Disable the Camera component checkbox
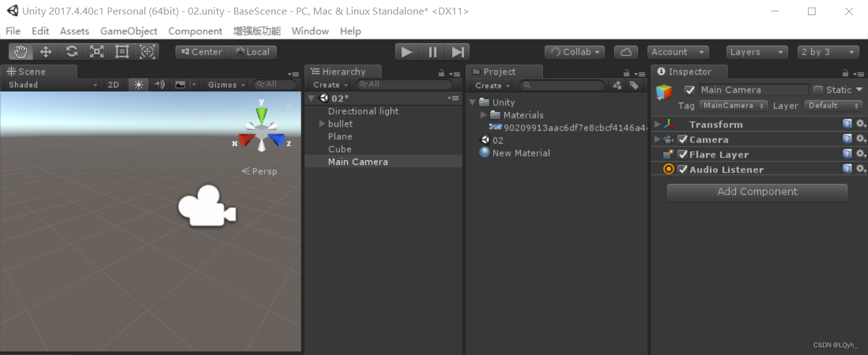Image resolution: width=868 pixels, height=355 pixels. coord(683,140)
